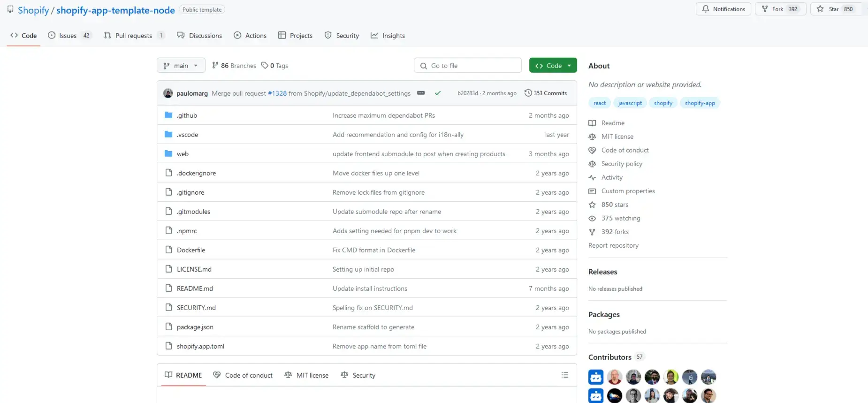
Task: Open the Insights tab
Action: pos(388,35)
